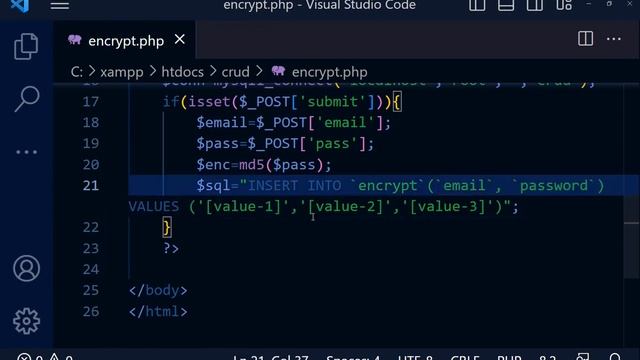Click the closing </html> tag
The image size is (640, 360).
pyautogui.click(x=158, y=312)
